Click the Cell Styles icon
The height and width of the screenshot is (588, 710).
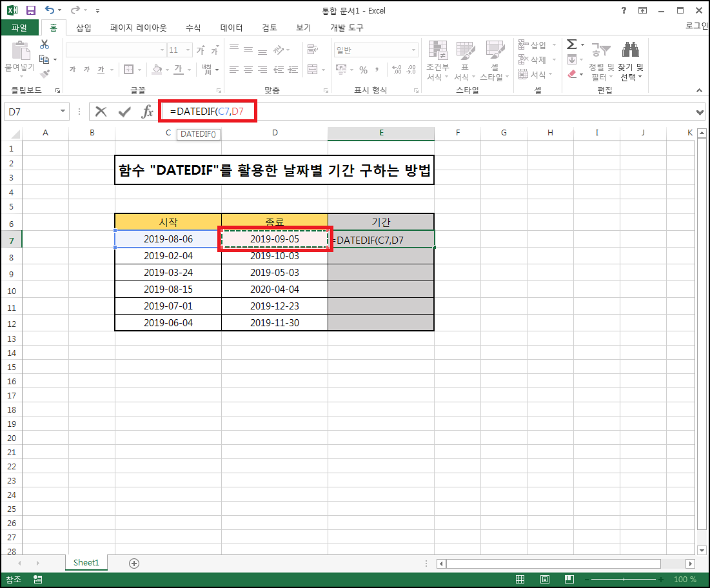495,50
